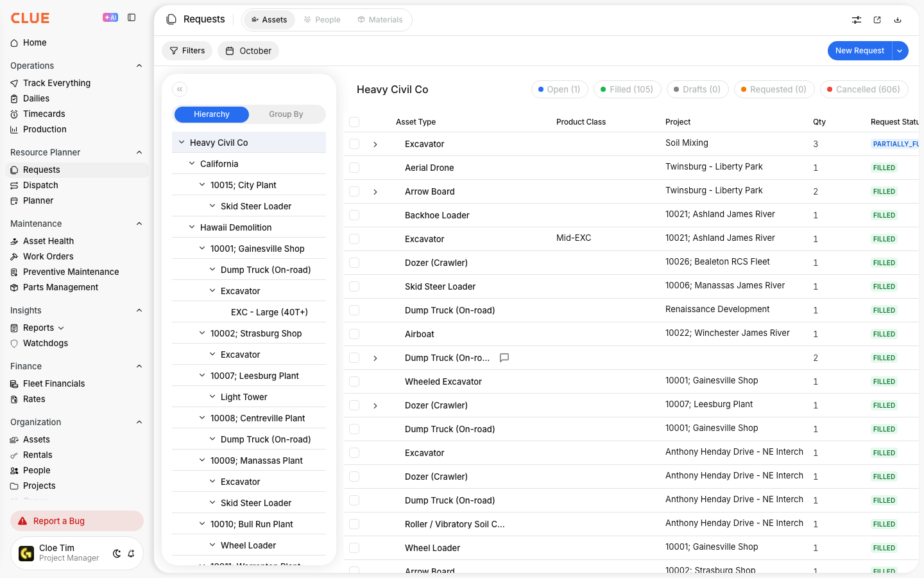Open Track Everything page
The height and width of the screenshot is (578, 924).
click(x=56, y=83)
